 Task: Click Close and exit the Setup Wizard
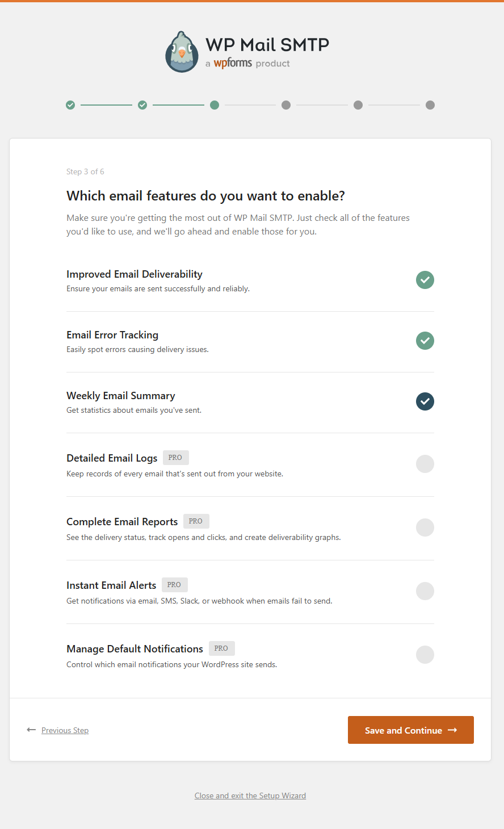[x=250, y=795]
